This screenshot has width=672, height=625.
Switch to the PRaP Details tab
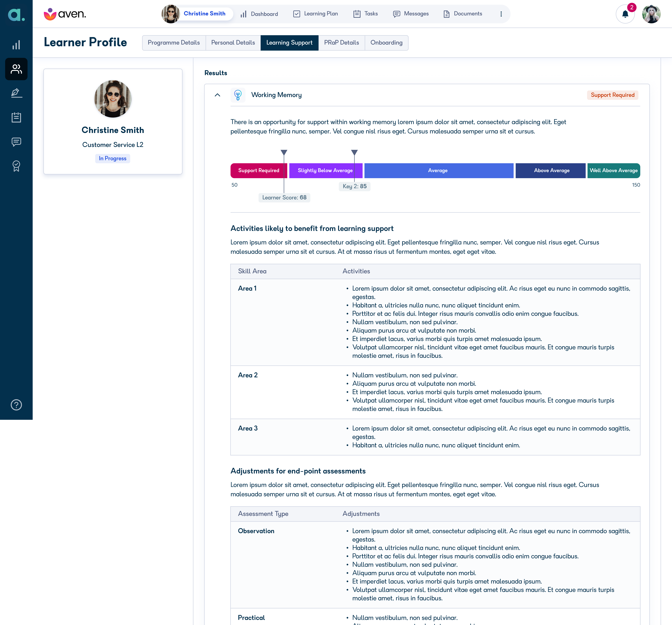point(341,43)
